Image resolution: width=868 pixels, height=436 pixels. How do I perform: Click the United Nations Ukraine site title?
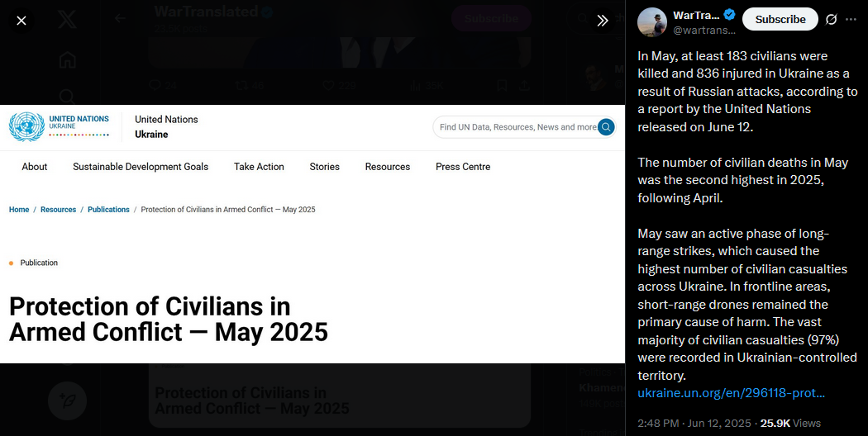tap(166, 126)
